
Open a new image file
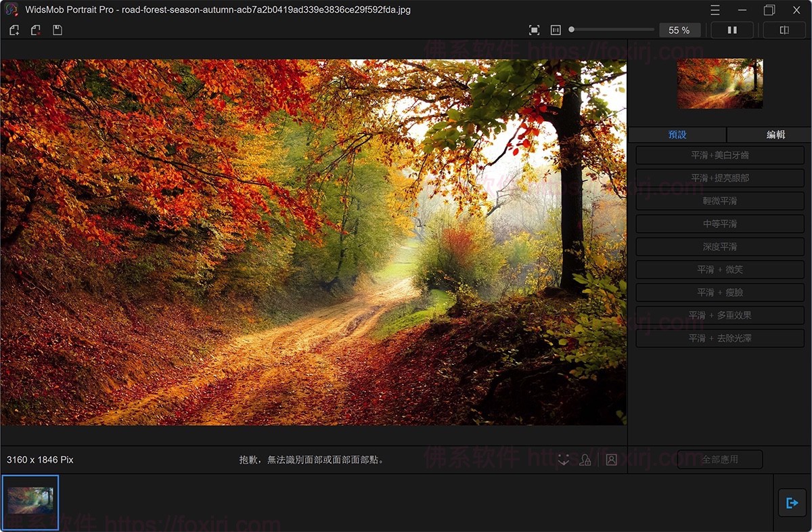(14, 30)
